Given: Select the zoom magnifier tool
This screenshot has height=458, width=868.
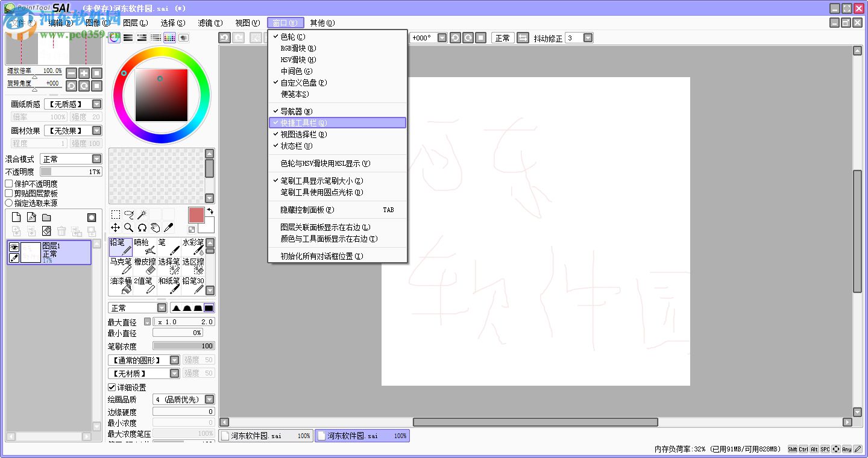Looking at the screenshot, I should pos(128,228).
